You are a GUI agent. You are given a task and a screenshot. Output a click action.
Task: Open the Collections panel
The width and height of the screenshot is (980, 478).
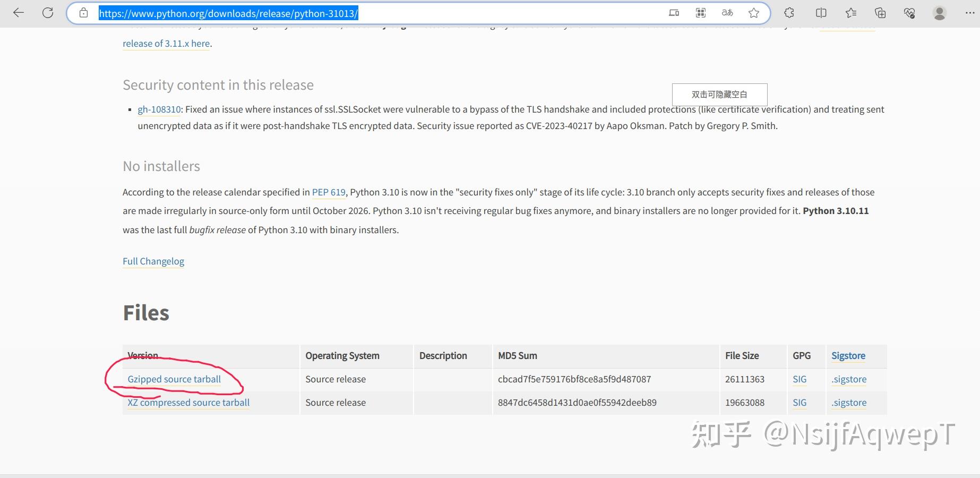point(881,12)
